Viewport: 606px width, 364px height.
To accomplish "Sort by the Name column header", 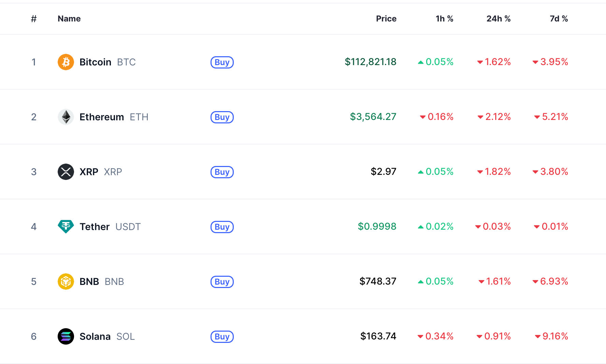I will [69, 19].
